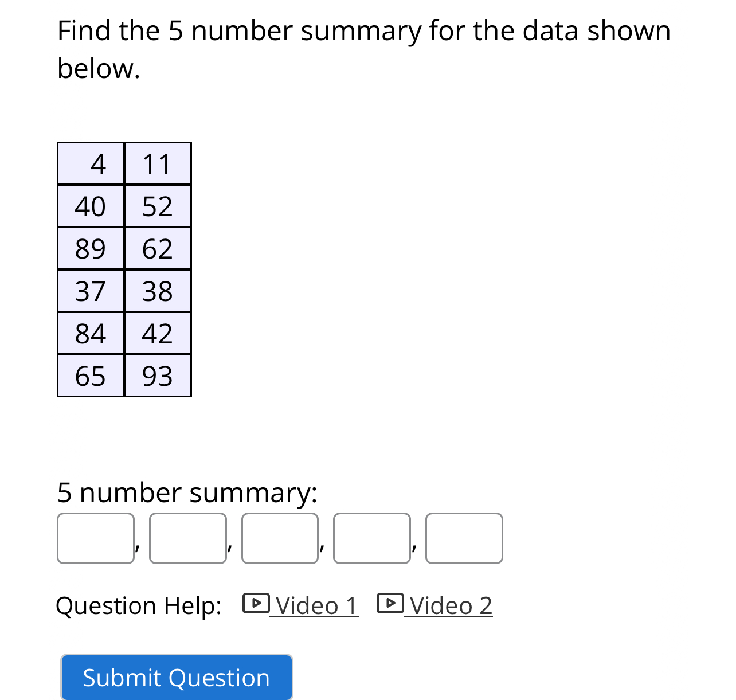Select the fourth answer box for Q3
This screenshot has width=736, height=700.
point(372,538)
